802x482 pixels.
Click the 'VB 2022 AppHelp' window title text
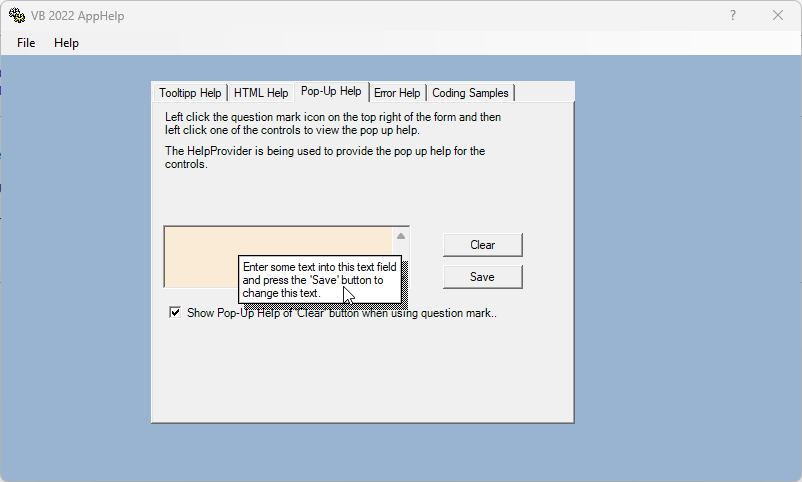[77, 16]
